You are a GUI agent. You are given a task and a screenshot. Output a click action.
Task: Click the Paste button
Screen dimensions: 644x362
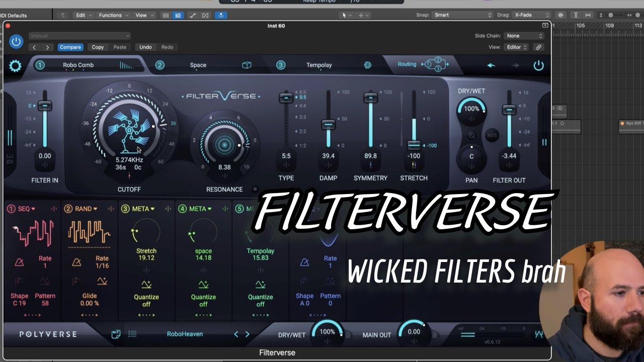(x=120, y=47)
